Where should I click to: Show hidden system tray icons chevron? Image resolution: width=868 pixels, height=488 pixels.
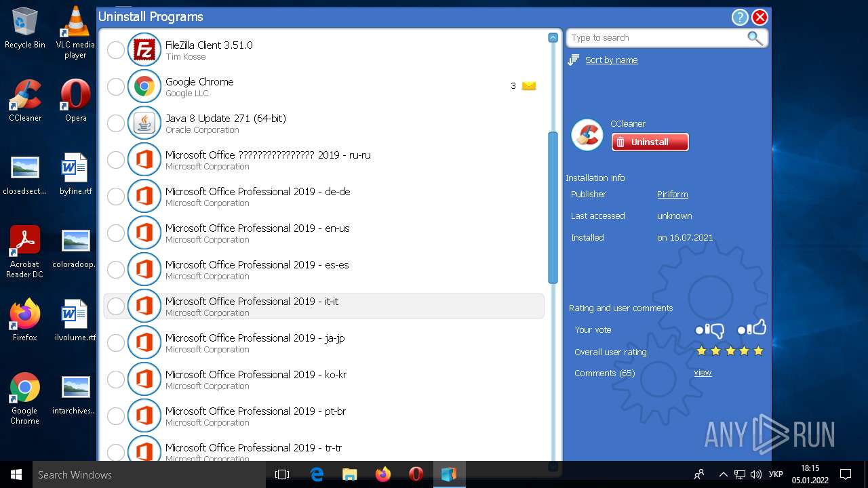click(x=723, y=474)
